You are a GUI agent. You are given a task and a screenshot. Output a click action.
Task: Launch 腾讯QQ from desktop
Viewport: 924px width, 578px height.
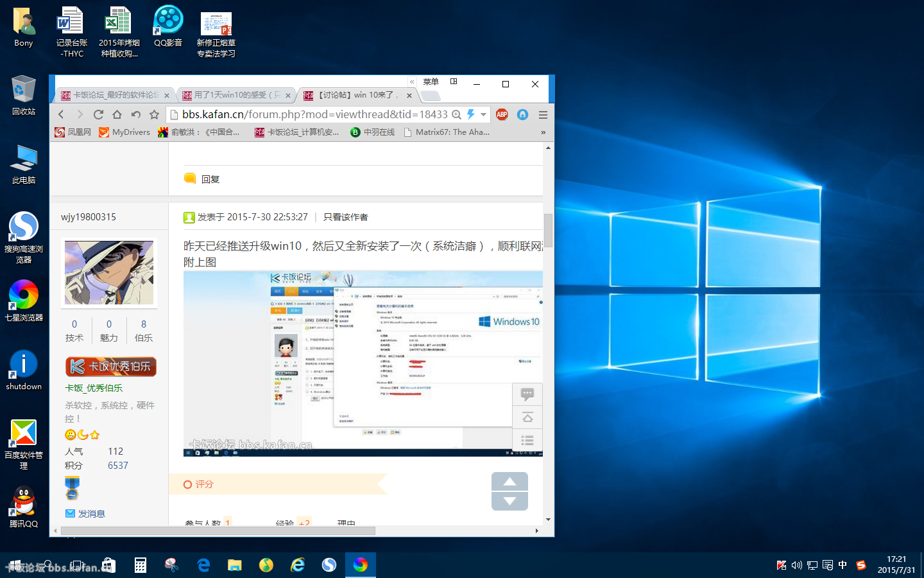pyautogui.click(x=24, y=507)
